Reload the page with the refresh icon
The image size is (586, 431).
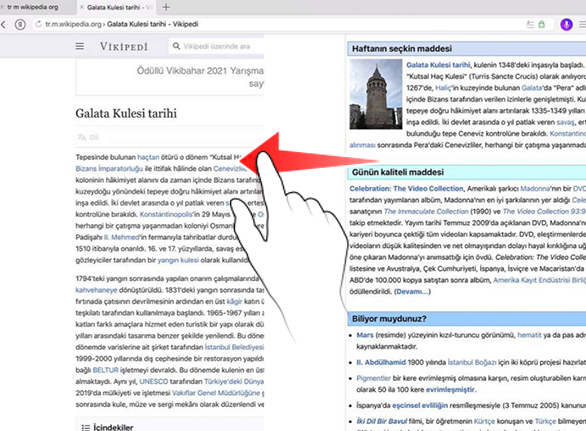(x=38, y=24)
